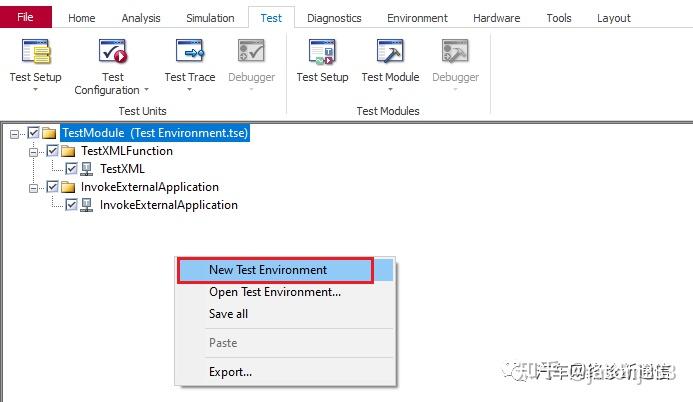
Task: Click Export in the context menu
Action: (230, 372)
